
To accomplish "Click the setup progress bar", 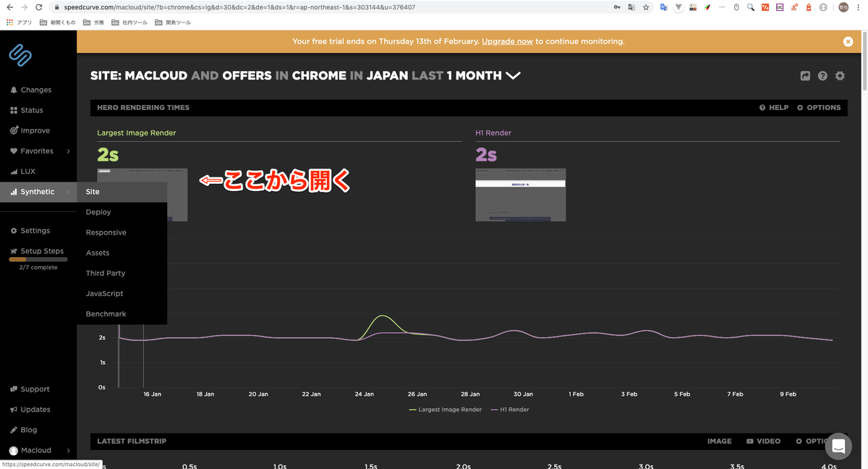I will [x=38, y=259].
